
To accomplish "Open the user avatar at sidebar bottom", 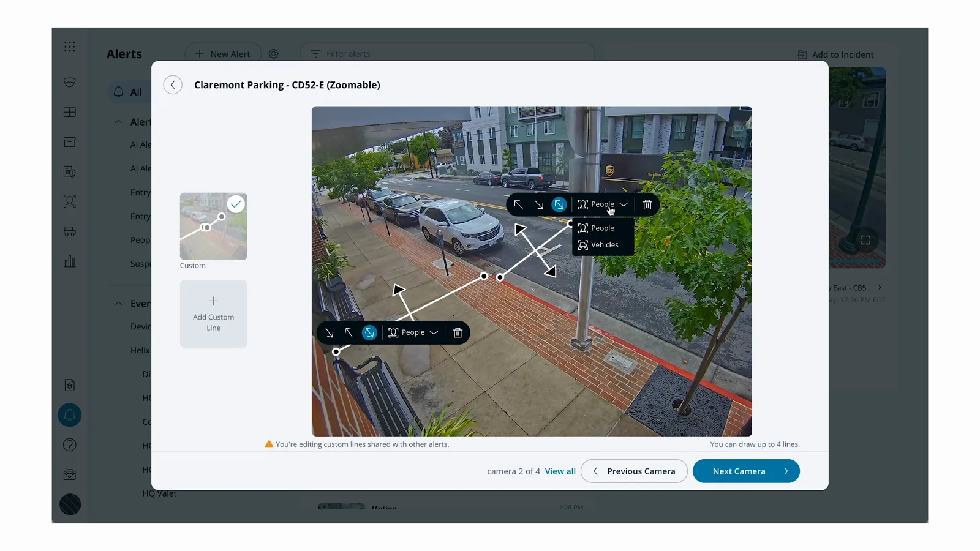I will click(x=70, y=504).
